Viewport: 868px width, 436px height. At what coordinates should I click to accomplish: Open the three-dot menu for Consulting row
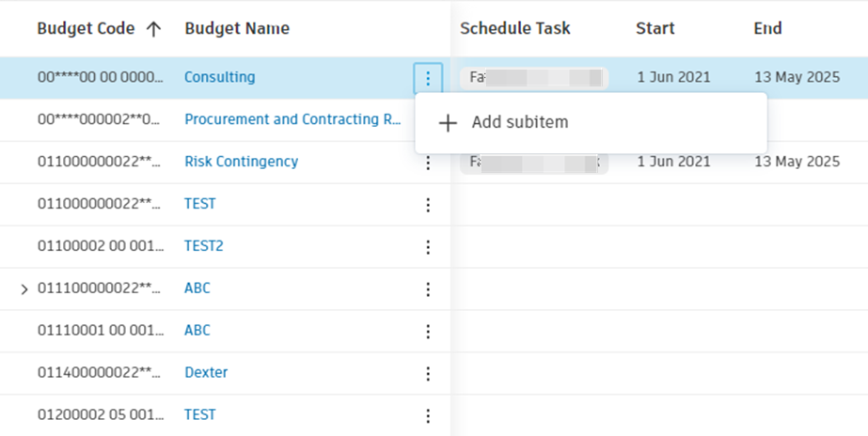(x=428, y=78)
